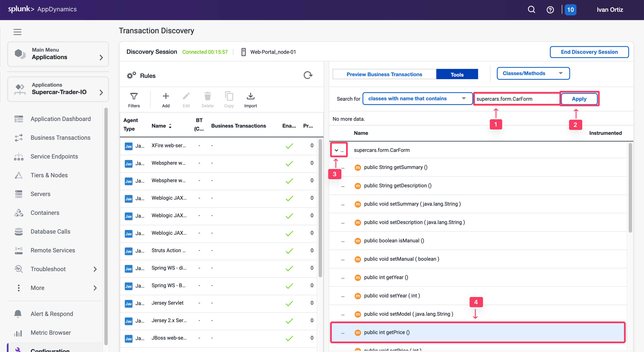
Task: Toggle enabled checkmark for XFire web-service rule
Action: [x=289, y=146]
